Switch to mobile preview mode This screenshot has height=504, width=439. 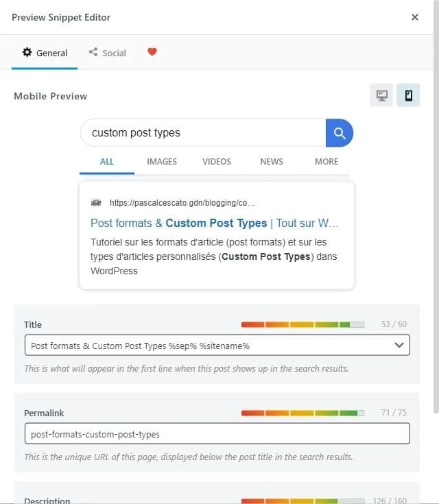408,96
